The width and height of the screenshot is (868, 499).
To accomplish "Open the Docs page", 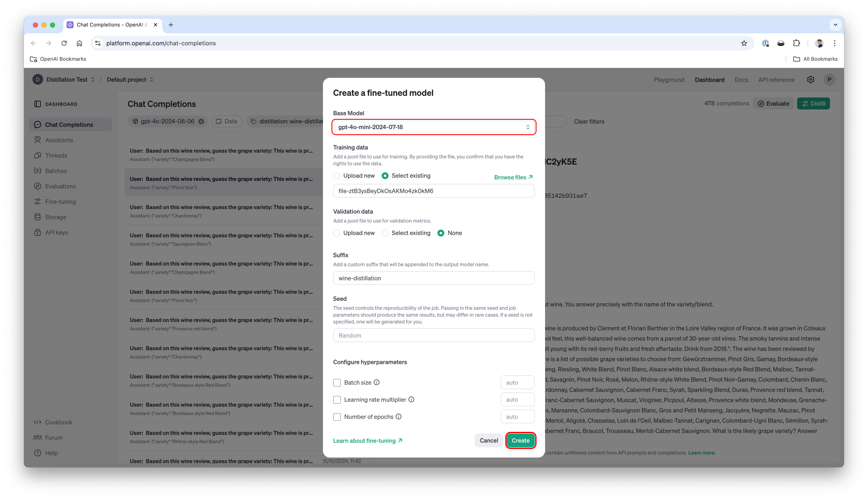I will 741,80.
